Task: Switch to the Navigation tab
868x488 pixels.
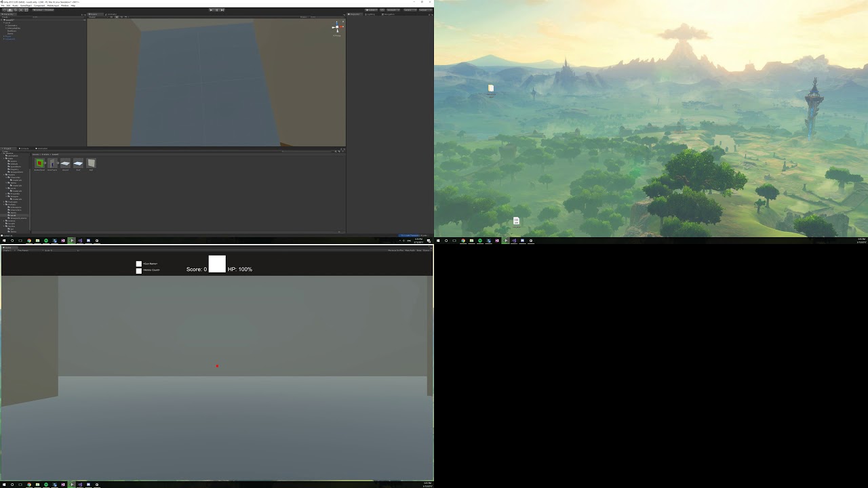Action: click(389, 14)
